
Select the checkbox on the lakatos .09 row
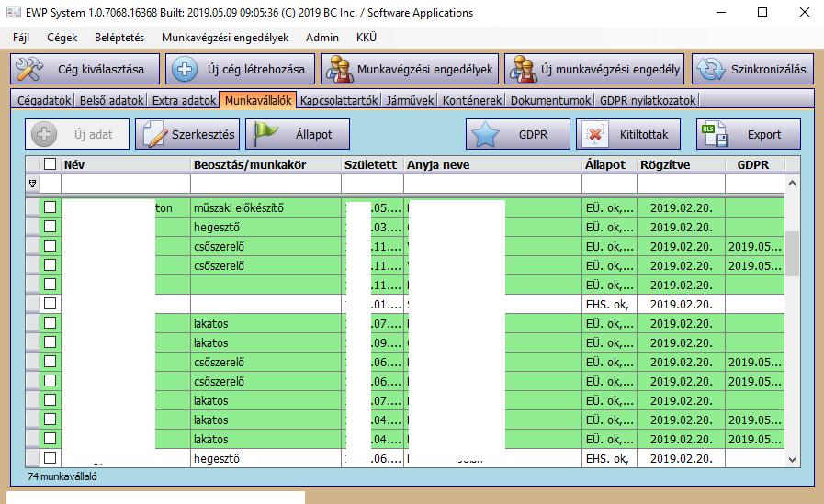point(50,342)
